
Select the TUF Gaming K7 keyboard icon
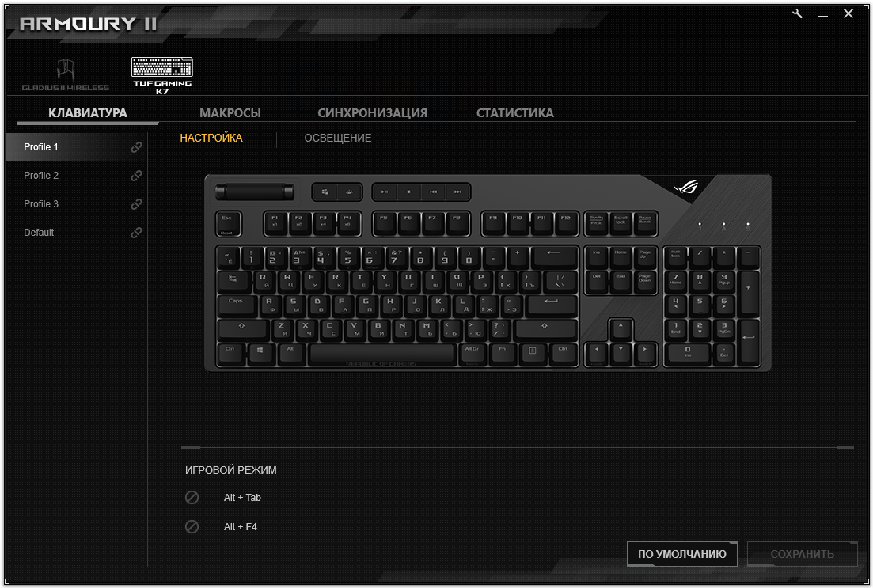162,75
